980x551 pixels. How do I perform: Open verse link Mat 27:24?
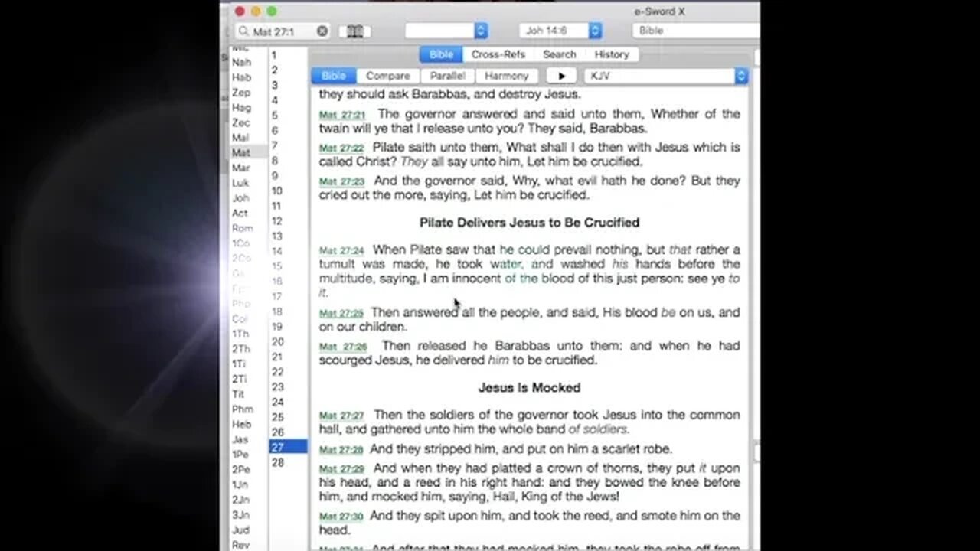(x=342, y=250)
